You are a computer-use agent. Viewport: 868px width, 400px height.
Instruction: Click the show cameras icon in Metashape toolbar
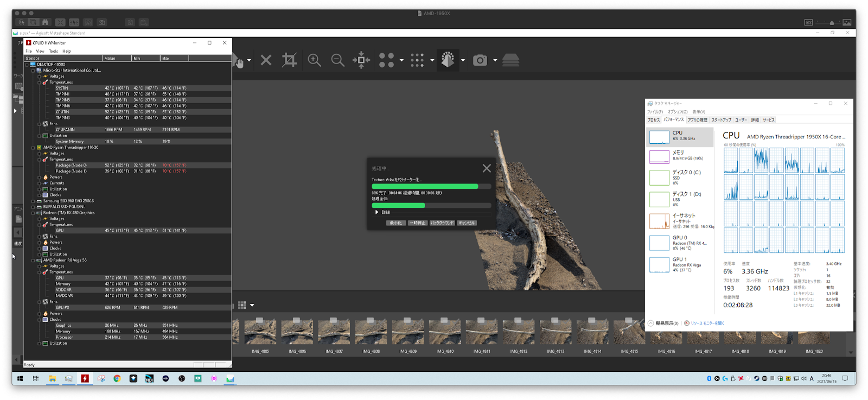tap(480, 60)
